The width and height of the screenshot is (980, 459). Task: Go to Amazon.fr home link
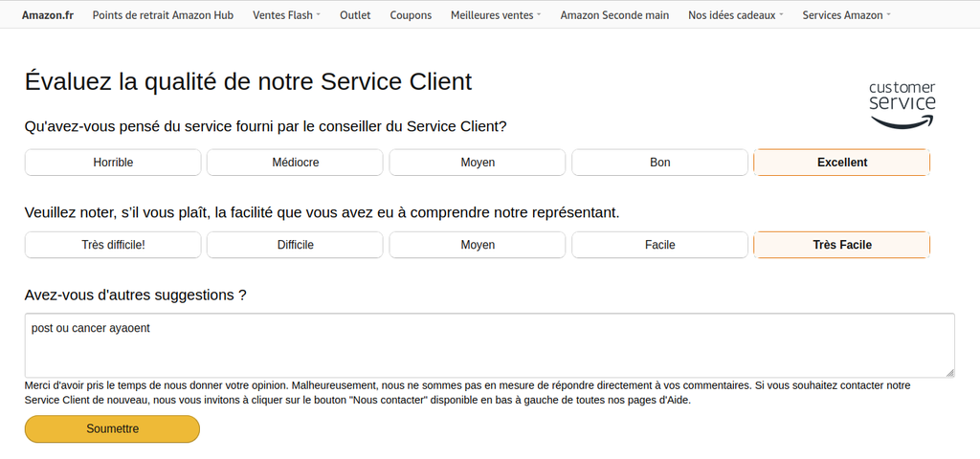[48, 15]
